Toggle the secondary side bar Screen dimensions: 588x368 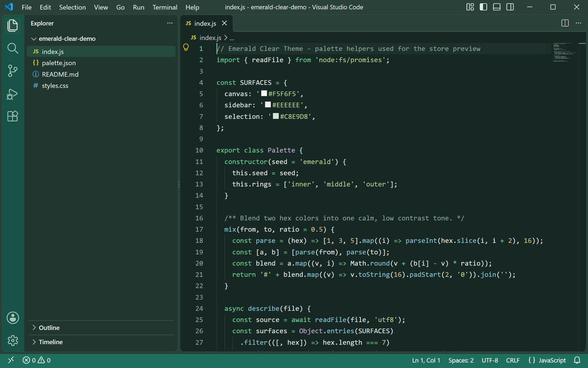tap(510, 7)
